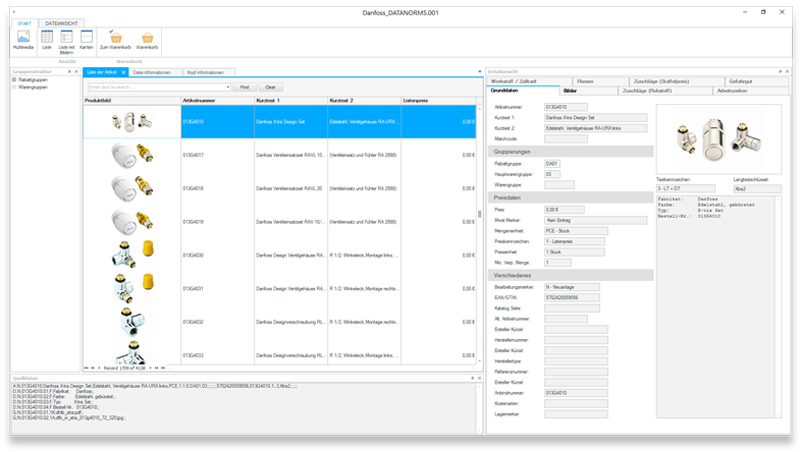Screen dimensions: 800x452
Task: Switch to the START ribbon tab
Action: (24, 23)
